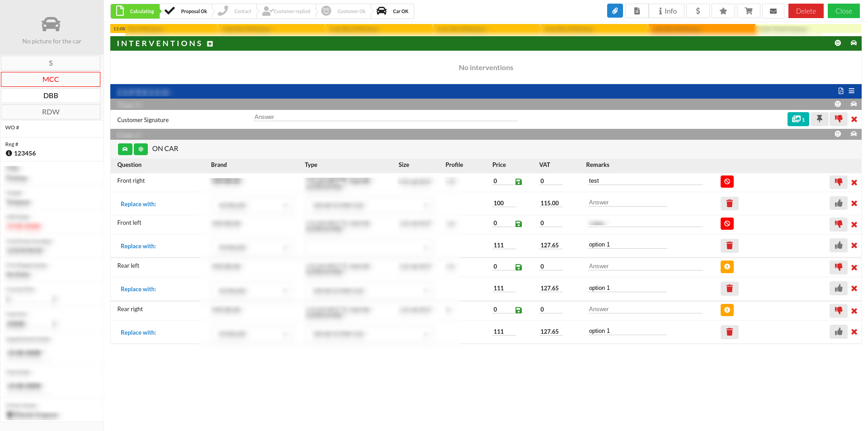The height and width of the screenshot is (431, 868).
Task: Open type dropdown under Front left replacement
Action: [x=370, y=248]
